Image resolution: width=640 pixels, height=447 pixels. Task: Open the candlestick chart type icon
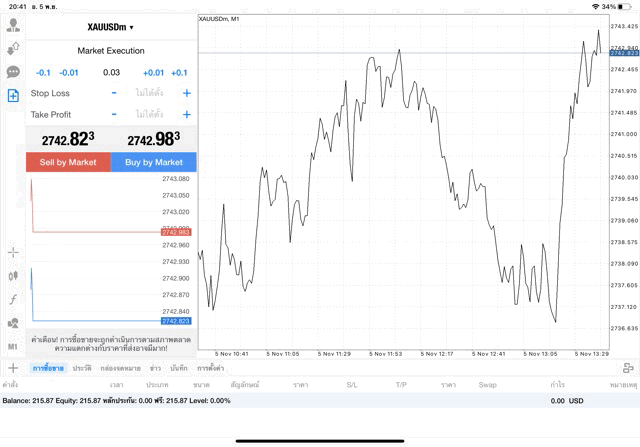click(x=13, y=276)
